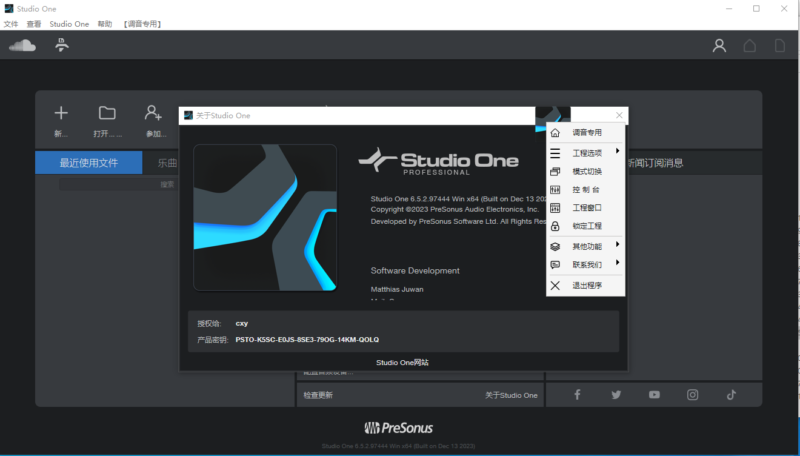Image resolution: width=800 pixels, height=456 pixels.
Task: Click the Copyright ©2023 PreSonus line
Action: tap(455, 210)
